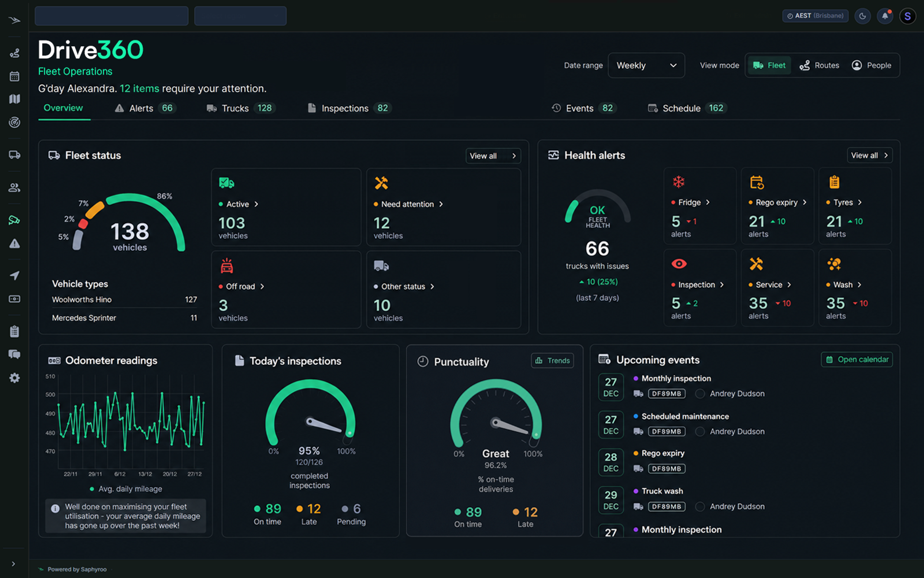
Task: Open the Inspections tab
Action: [x=350, y=108]
